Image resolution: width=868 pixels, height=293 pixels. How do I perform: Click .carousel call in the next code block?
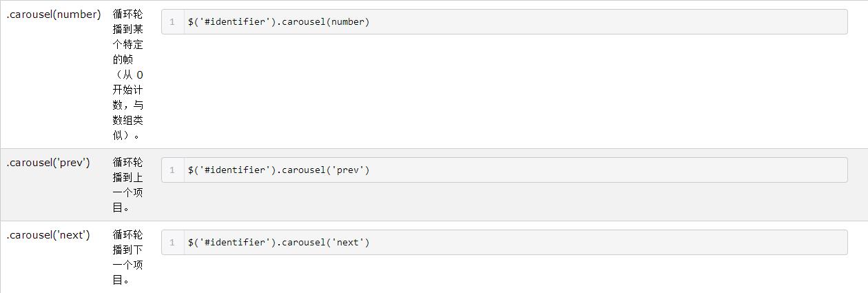[301, 243]
